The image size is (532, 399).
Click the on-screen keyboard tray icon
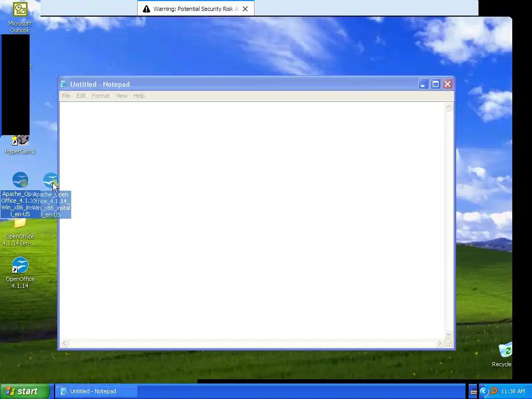(474, 392)
